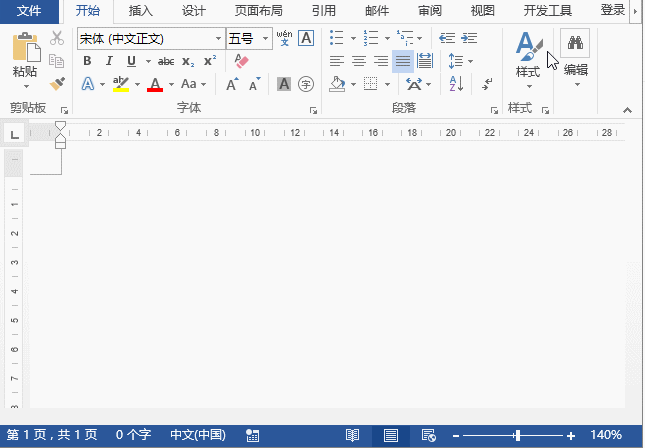Toggle Strikethrough formatting
645x448 pixels.
166,61
